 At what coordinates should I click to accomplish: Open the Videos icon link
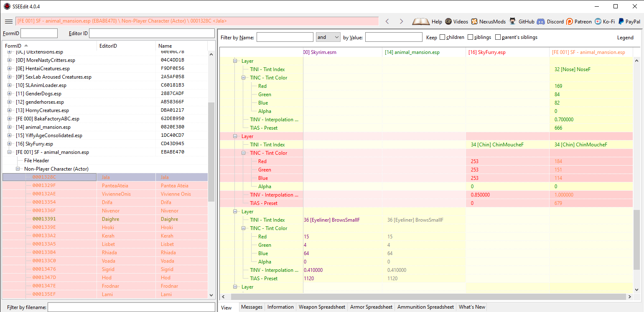coord(448,21)
